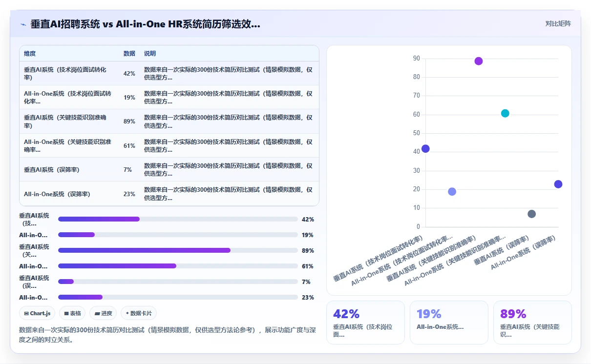Select the 进度 tag chip

(x=104, y=313)
